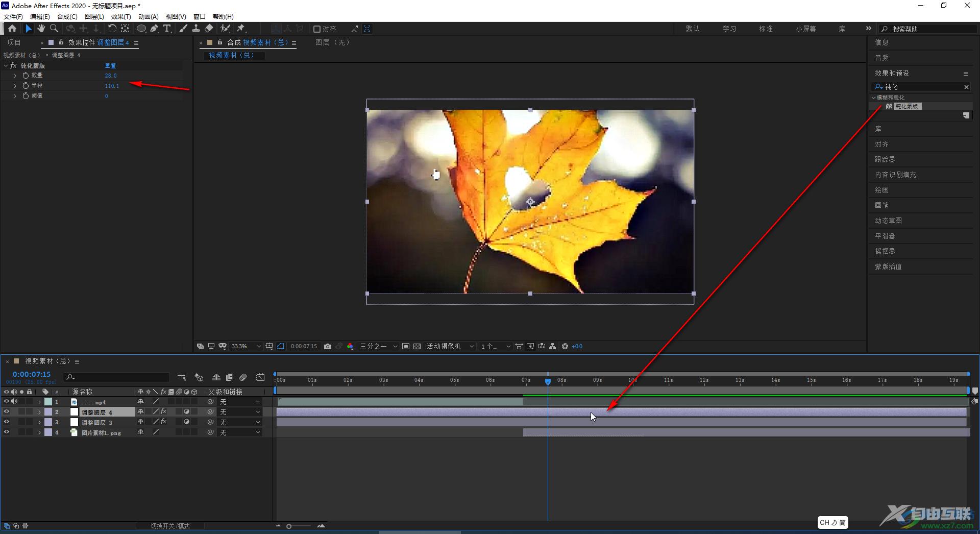Toggle the 对齐 snapping checkbox
Viewport: 980px width, 534px height.
317,29
